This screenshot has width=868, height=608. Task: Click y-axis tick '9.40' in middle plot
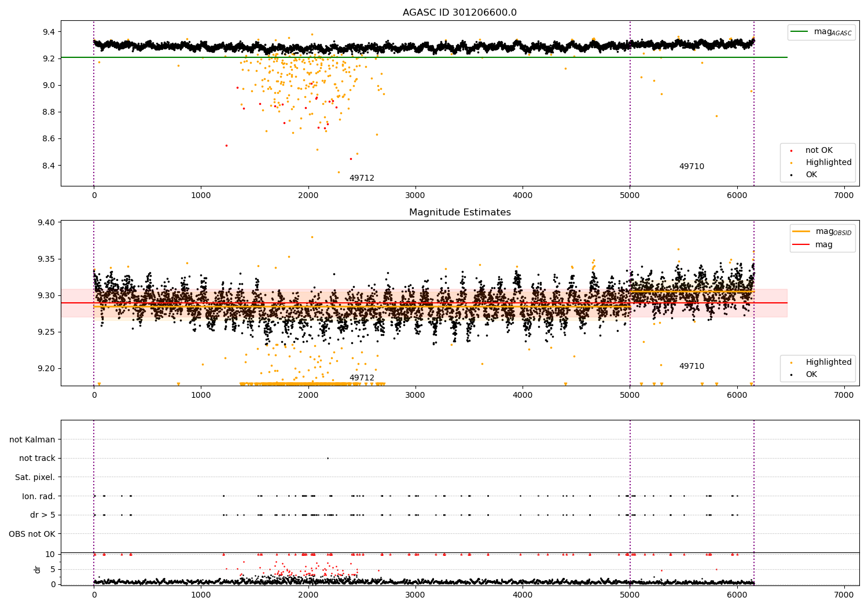pyautogui.click(x=46, y=222)
